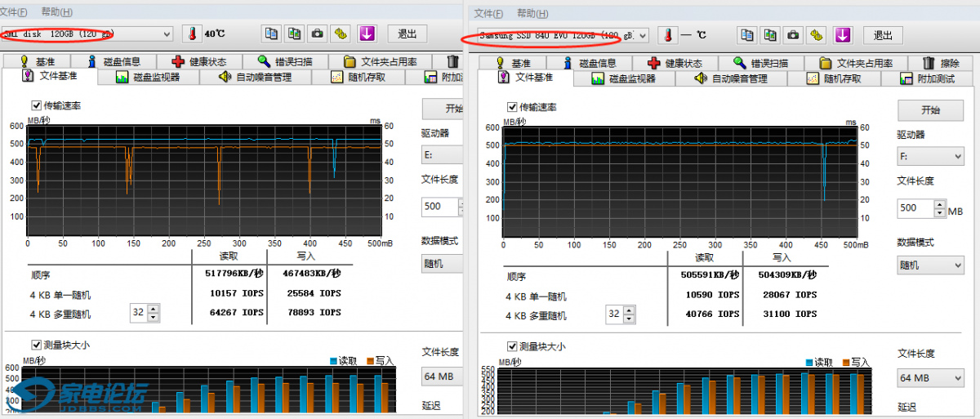
Task: Open options icon in left window toolbar
Action: [341, 33]
